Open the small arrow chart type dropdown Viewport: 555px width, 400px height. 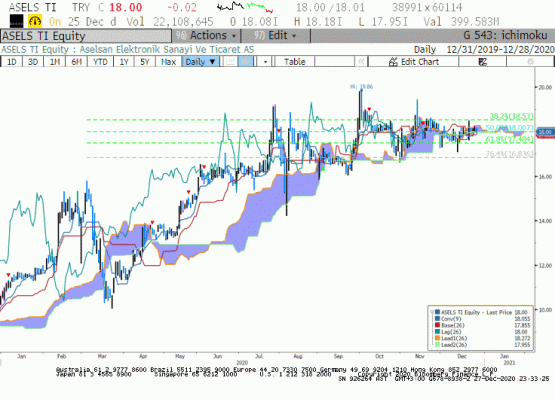point(265,62)
